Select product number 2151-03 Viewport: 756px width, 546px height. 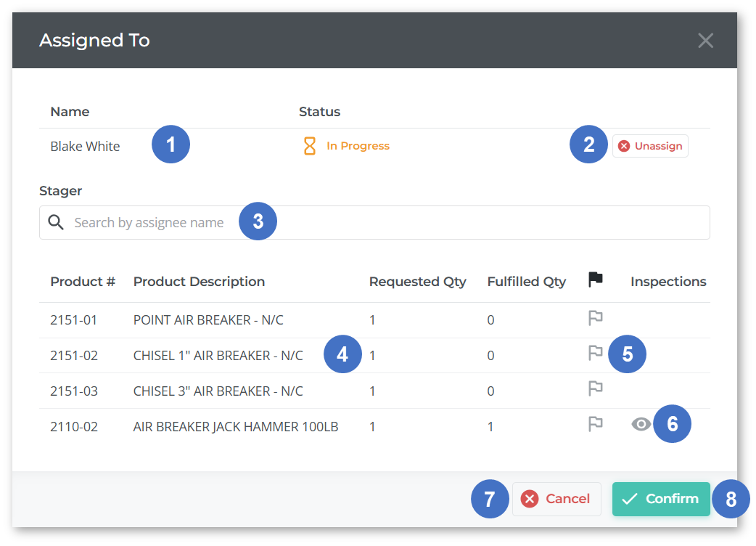(x=74, y=391)
